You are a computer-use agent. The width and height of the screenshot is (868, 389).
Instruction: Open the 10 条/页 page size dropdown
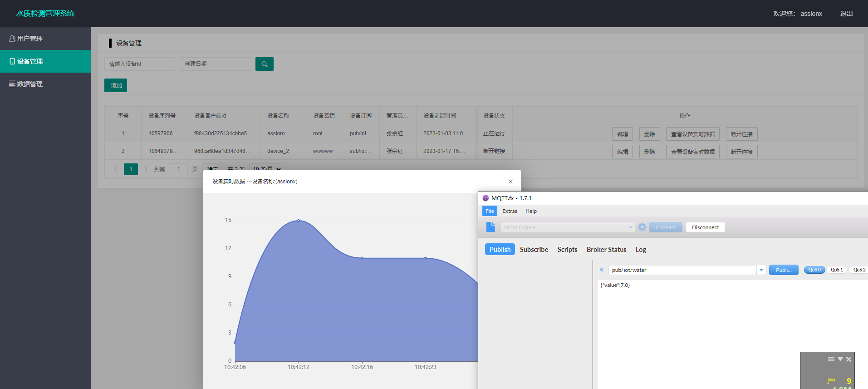pos(266,168)
